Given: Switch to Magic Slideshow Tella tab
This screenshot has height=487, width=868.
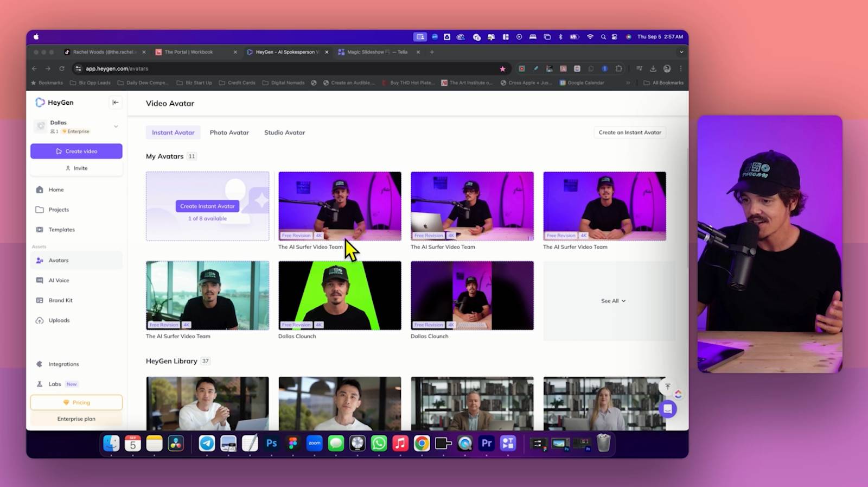Looking at the screenshot, I should [378, 52].
